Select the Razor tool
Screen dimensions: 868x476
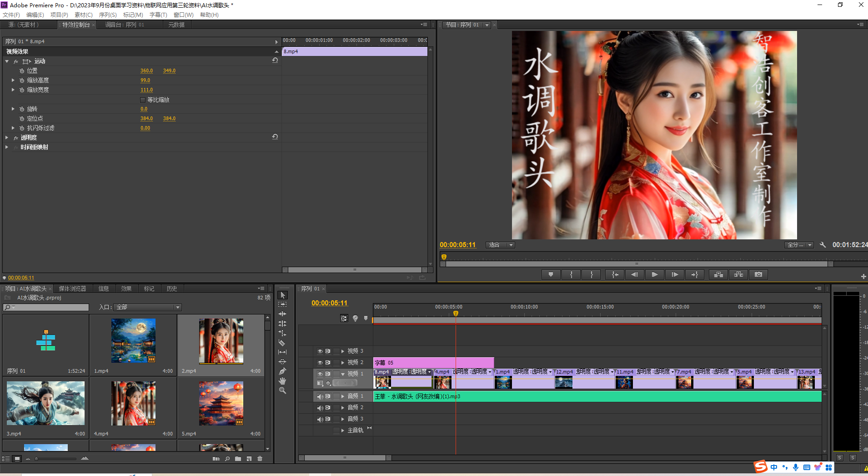click(282, 343)
